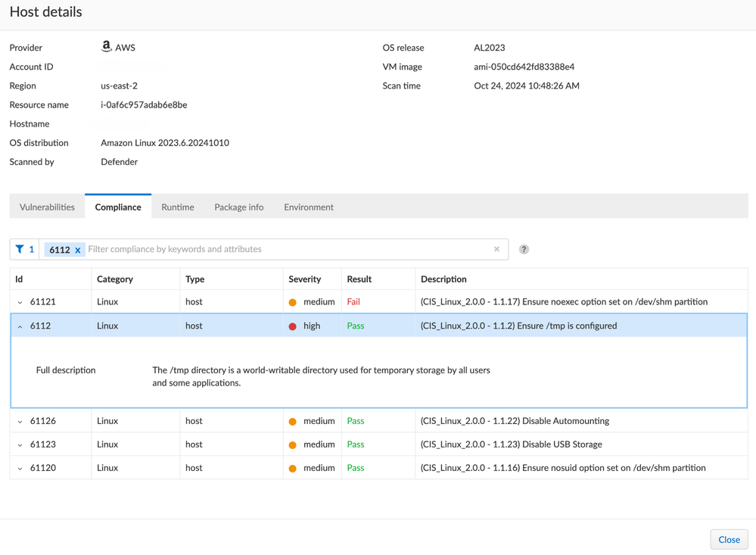Viewport: 756px width, 555px height.
Task: Expand row 61123 Disable USB Storage
Action: (x=20, y=445)
